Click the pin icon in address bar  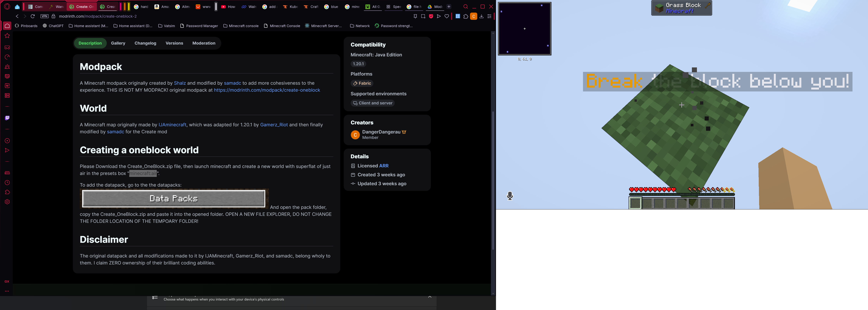point(415,16)
